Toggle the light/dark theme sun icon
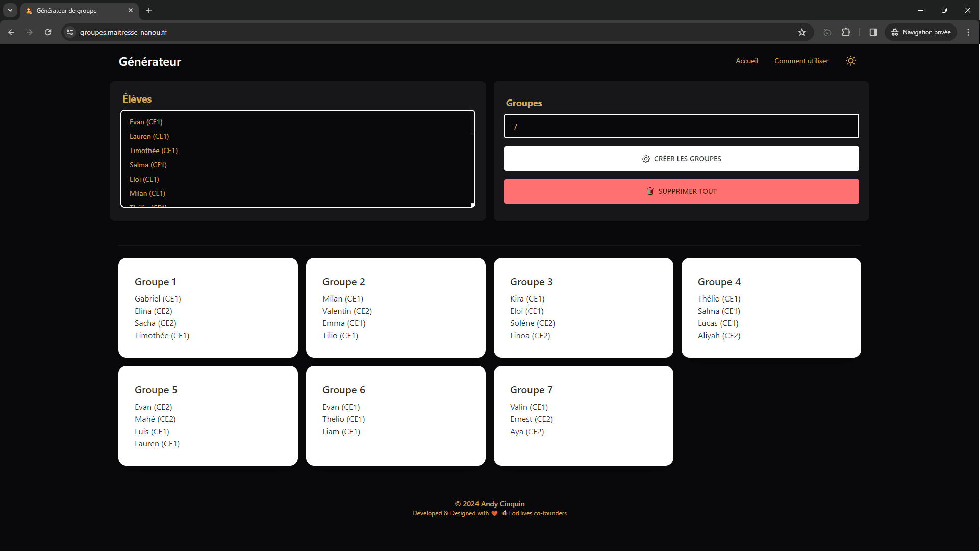Viewport: 980px width, 551px height. pos(850,61)
